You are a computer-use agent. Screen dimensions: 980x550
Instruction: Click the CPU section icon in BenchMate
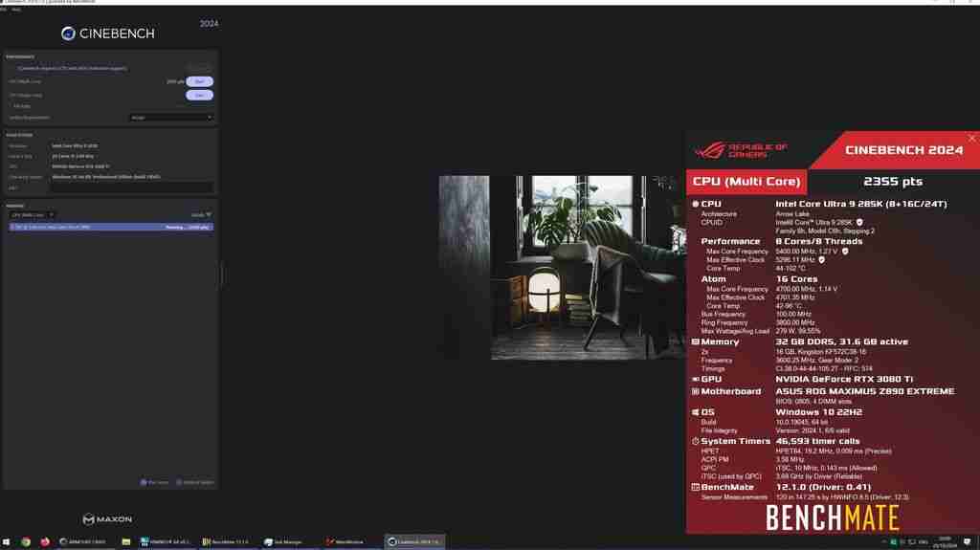coord(695,204)
